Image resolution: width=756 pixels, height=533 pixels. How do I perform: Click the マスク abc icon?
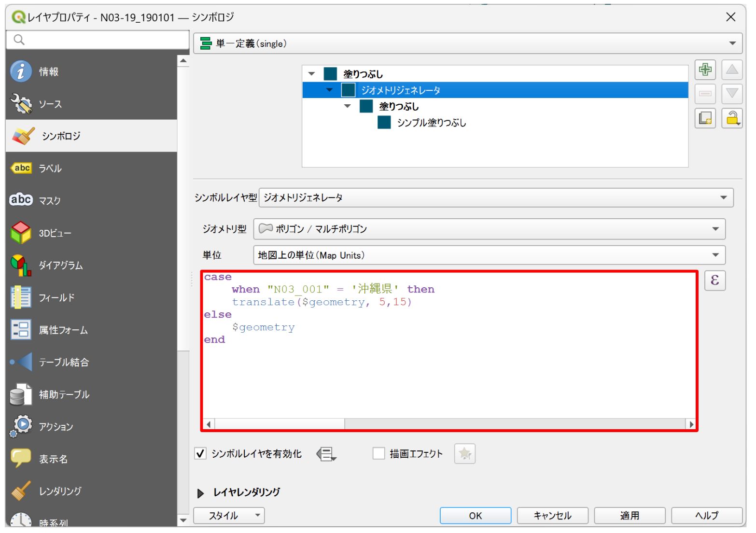click(21, 200)
